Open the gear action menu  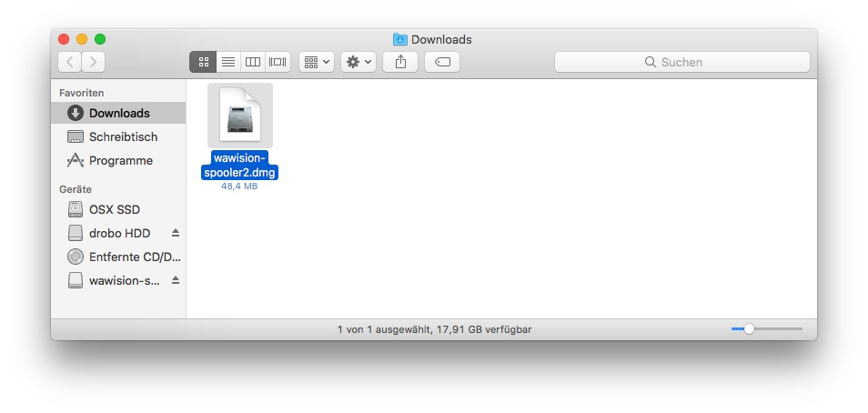pyautogui.click(x=358, y=62)
